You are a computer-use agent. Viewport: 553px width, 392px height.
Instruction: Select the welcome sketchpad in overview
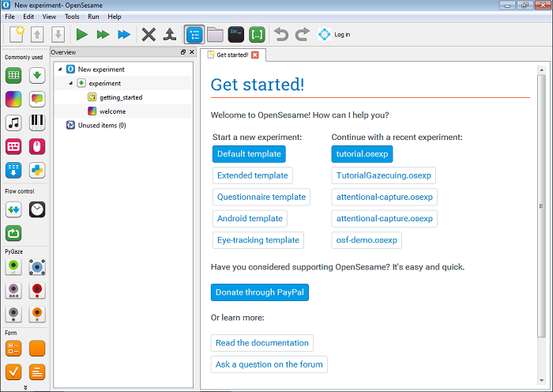click(x=112, y=111)
